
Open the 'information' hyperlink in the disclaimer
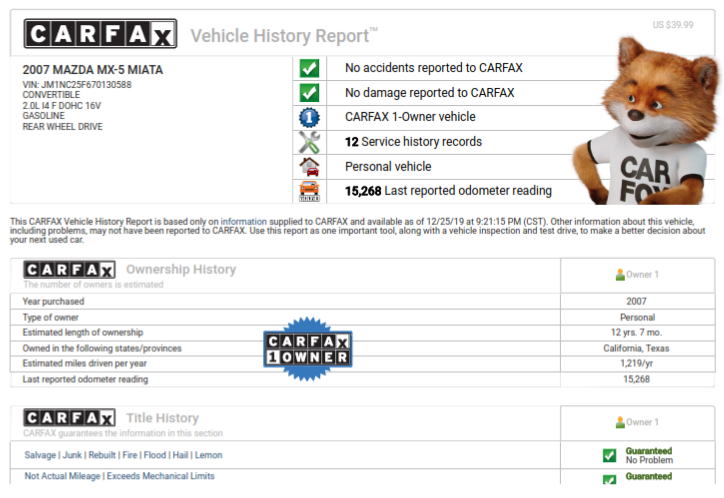(243, 222)
